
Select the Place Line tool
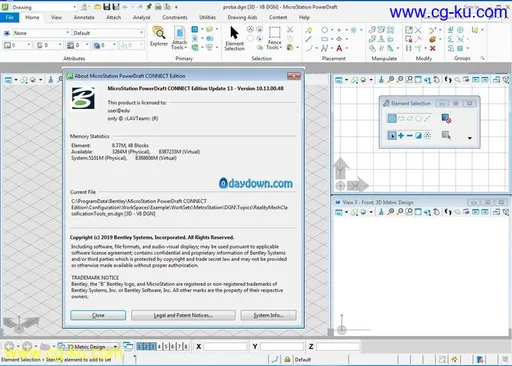pyautogui.click(x=309, y=39)
